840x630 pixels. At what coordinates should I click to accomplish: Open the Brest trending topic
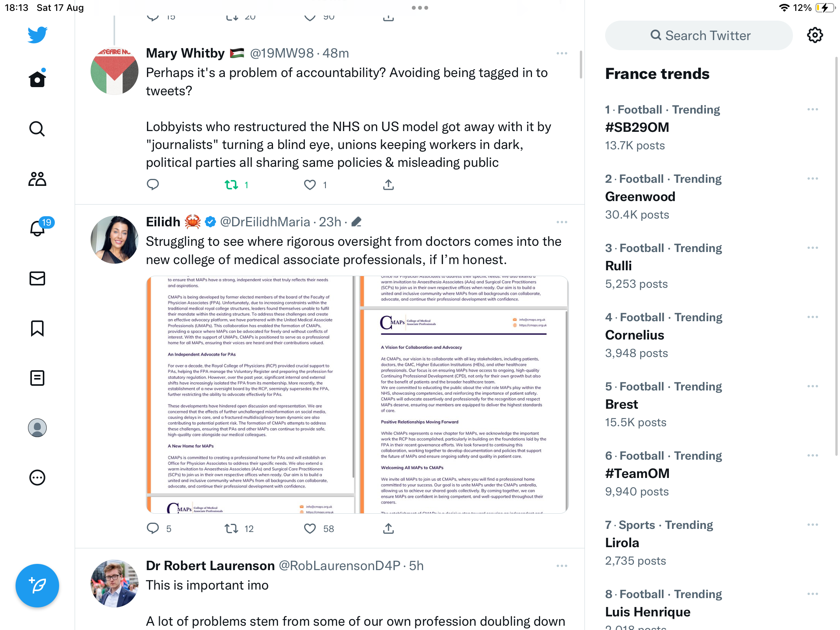tap(621, 404)
